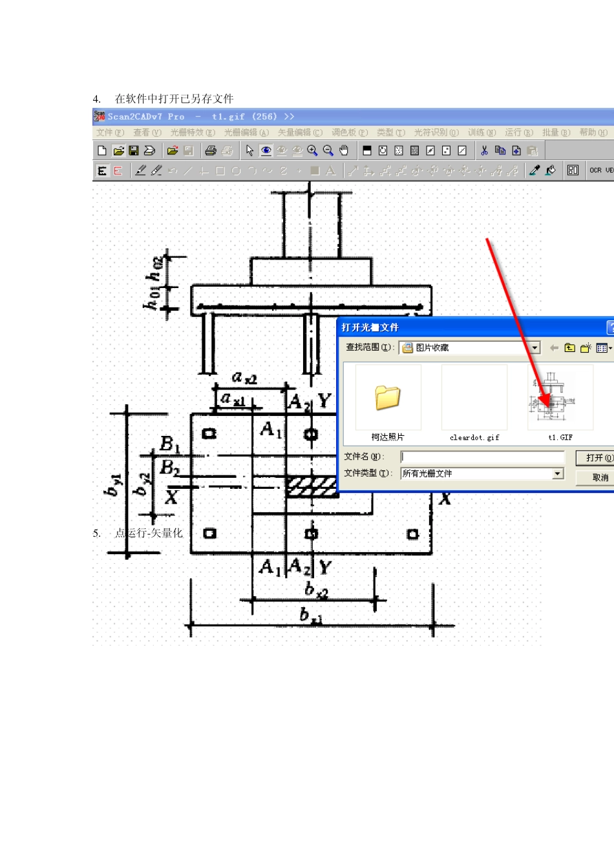Click the Open file folder icon
614x868 pixels.
[x=118, y=150]
